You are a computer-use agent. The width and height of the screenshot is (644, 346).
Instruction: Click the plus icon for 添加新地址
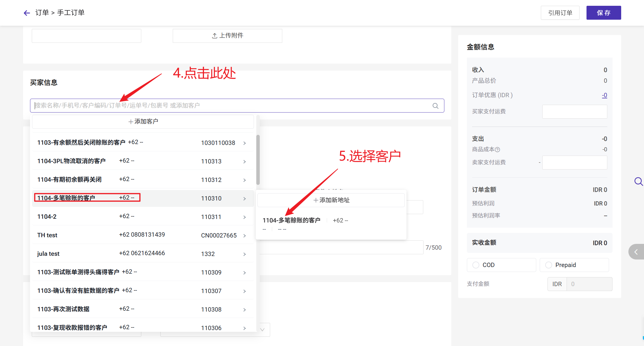(x=316, y=200)
